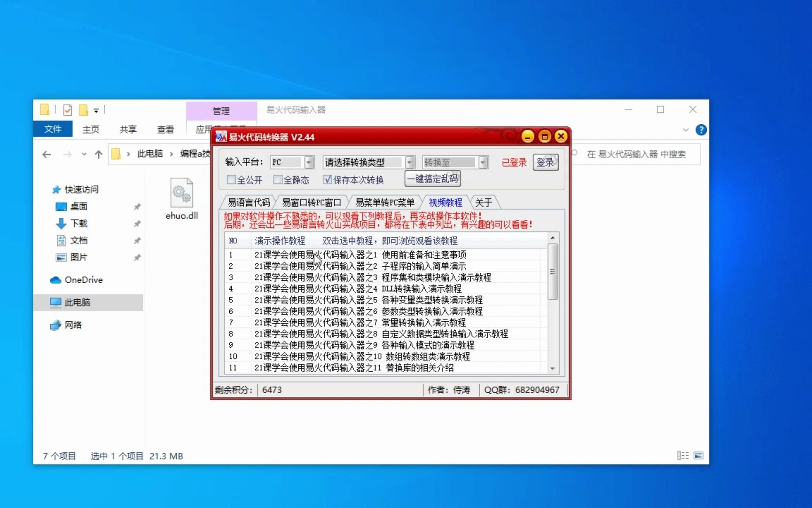Open 下载 in the navigation pane
The height and width of the screenshot is (508, 812).
click(x=78, y=223)
